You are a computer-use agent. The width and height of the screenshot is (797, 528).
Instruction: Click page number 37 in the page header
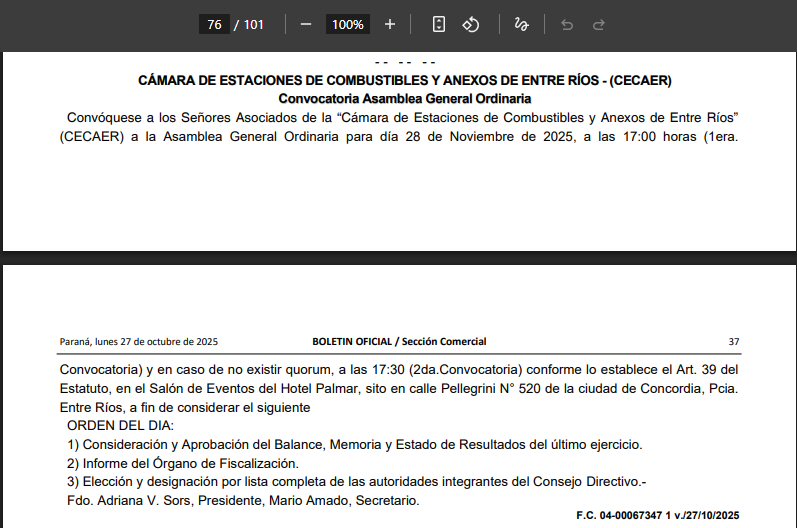click(x=733, y=342)
